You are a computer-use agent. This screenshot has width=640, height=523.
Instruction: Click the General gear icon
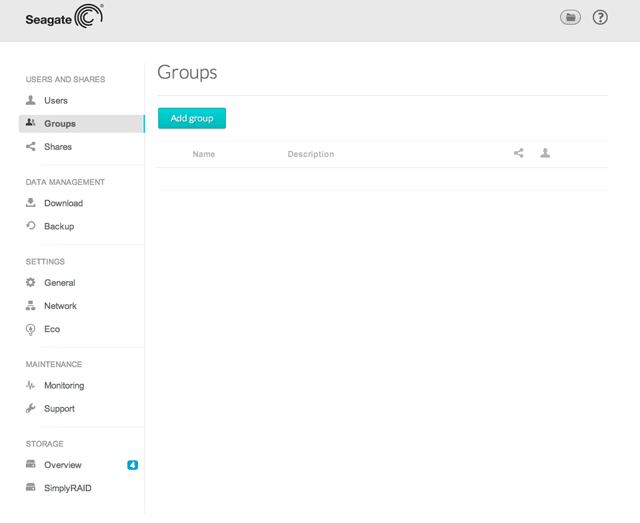click(31, 283)
